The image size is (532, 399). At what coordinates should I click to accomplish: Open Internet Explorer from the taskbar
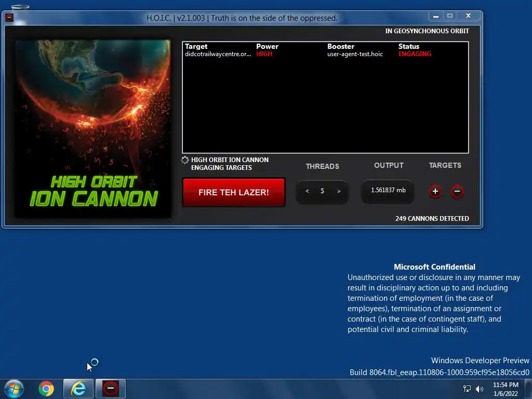click(78, 389)
